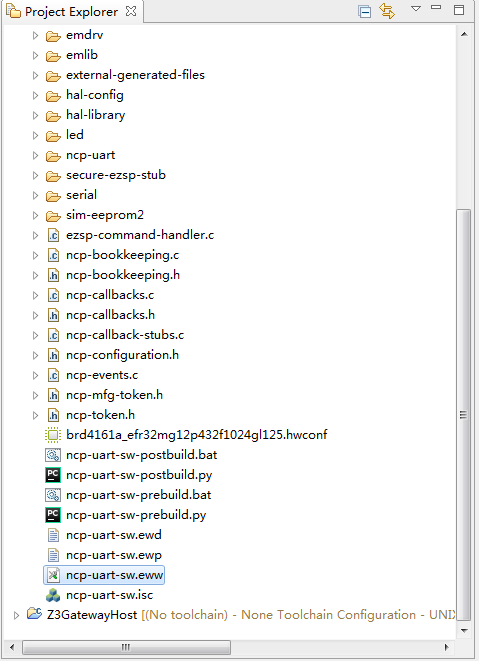Expand the ezsp-command-handler.c arrow
The image size is (479, 661).
click(x=35, y=235)
